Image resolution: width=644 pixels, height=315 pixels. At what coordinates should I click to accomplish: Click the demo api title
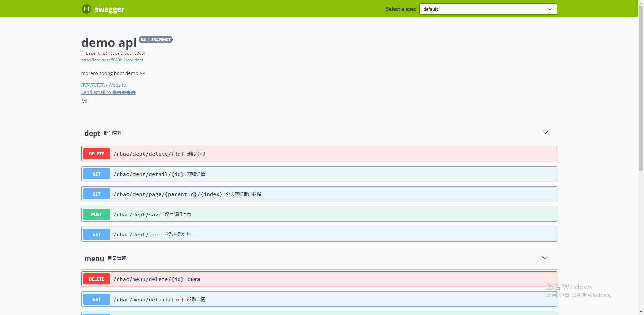coord(109,43)
